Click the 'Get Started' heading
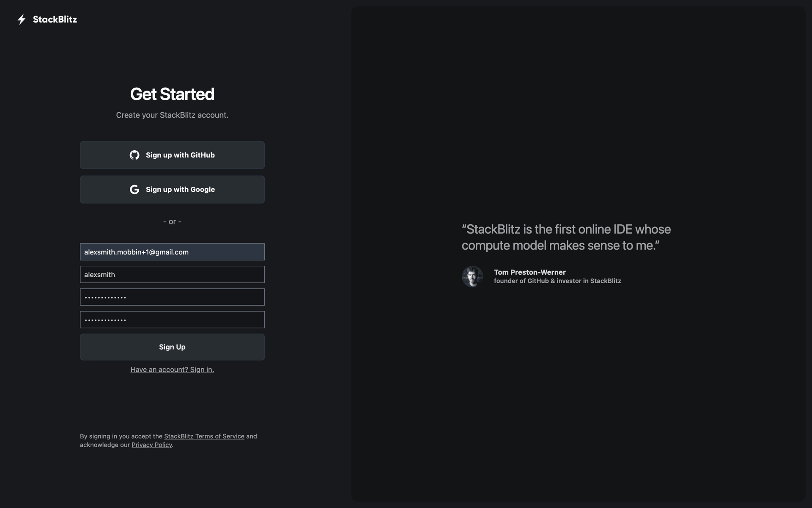The height and width of the screenshot is (508, 812). pyautogui.click(x=172, y=94)
